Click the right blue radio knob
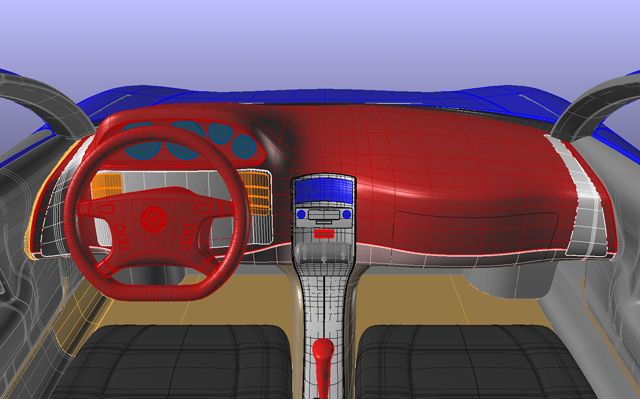Image resolution: width=640 pixels, height=399 pixels. tap(347, 214)
